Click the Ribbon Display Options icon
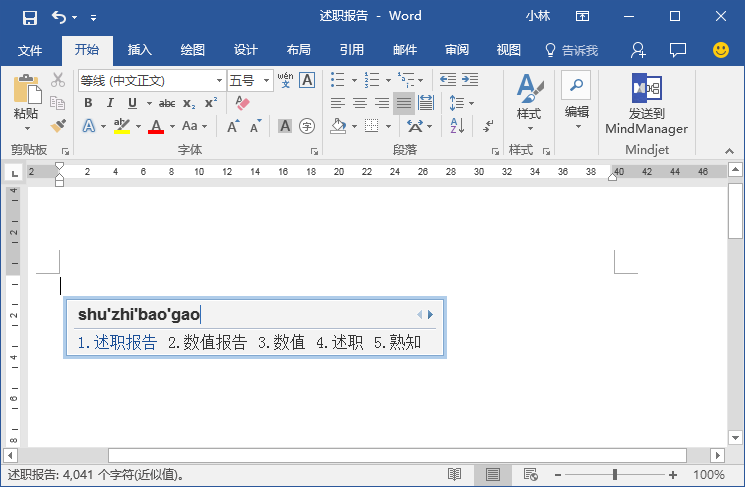The height and width of the screenshot is (487, 745). [582, 17]
